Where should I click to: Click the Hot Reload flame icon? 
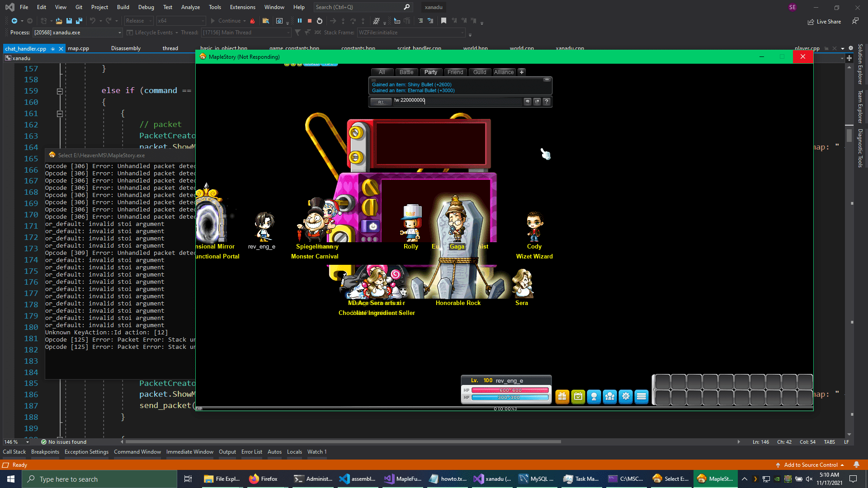pyautogui.click(x=252, y=21)
